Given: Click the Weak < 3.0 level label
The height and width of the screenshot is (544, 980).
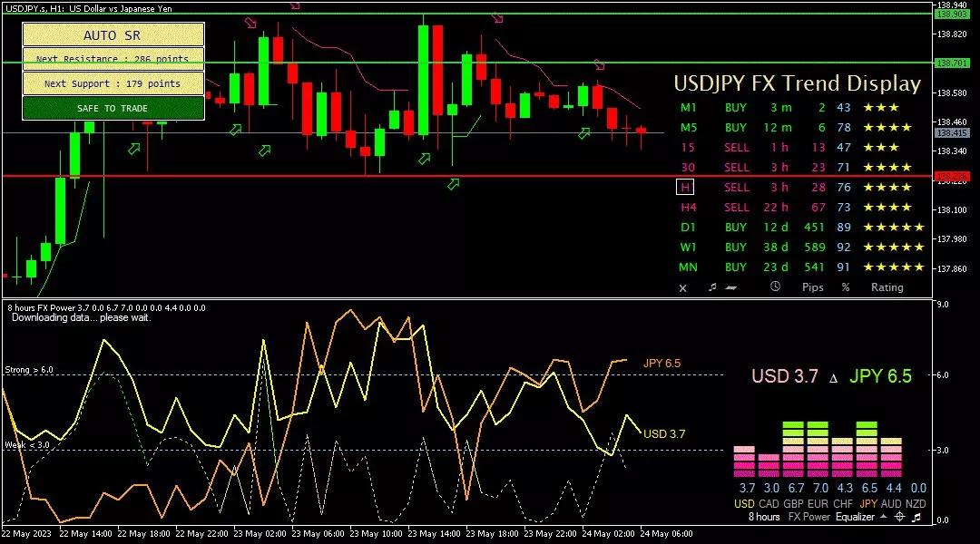Looking at the screenshot, I should click(27, 445).
